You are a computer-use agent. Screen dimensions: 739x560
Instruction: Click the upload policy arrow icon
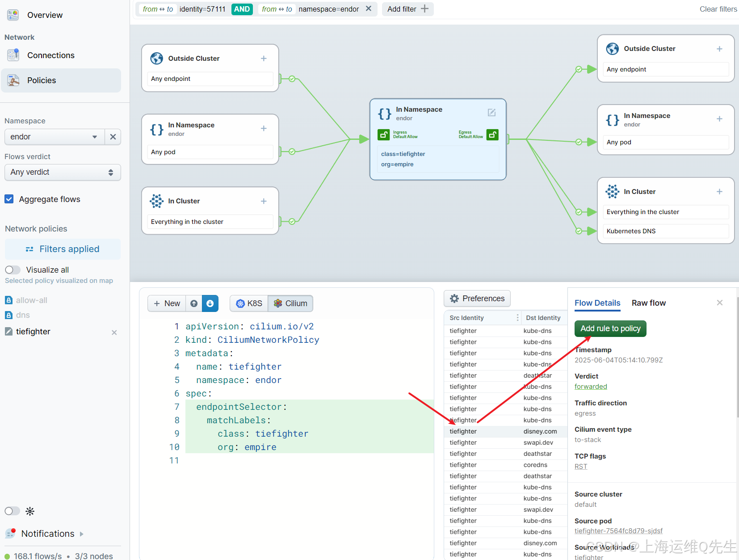click(x=194, y=303)
